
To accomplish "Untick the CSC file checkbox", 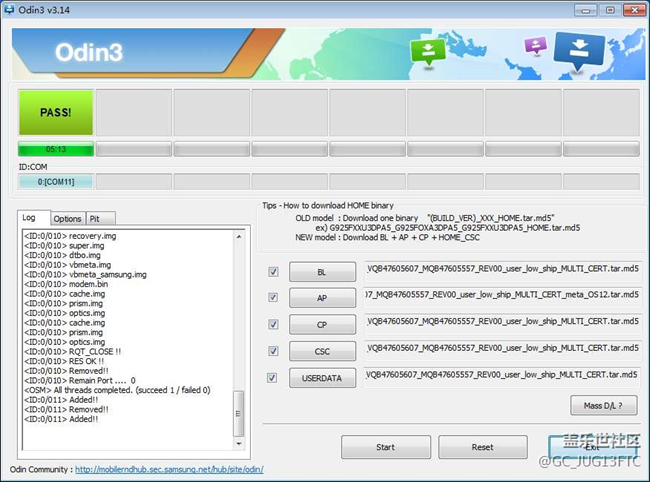I will tap(273, 351).
